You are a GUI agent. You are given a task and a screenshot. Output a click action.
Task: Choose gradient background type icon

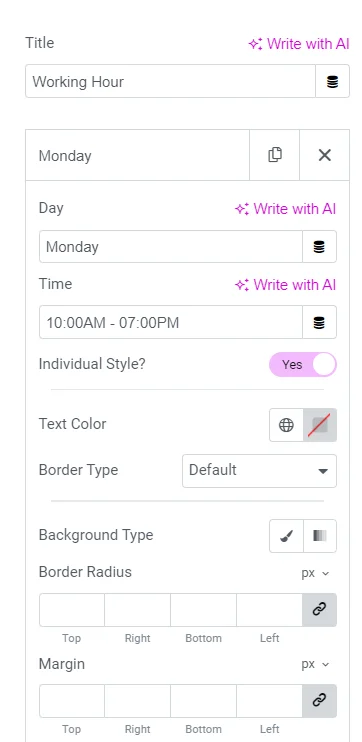pos(320,536)
